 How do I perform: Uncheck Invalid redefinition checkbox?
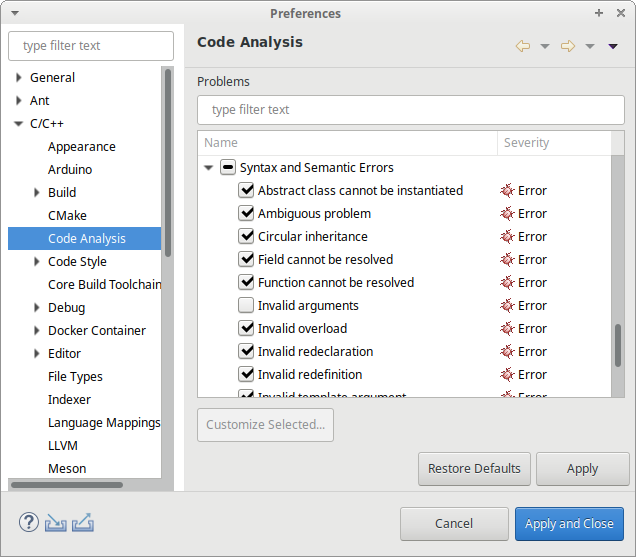[x=246, y=374]
